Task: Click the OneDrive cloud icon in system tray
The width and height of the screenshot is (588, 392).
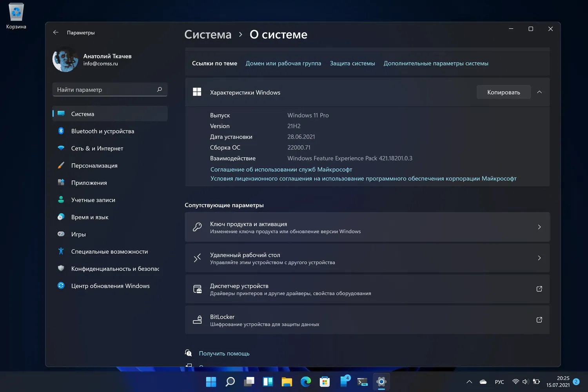Action: pos(482,381)
